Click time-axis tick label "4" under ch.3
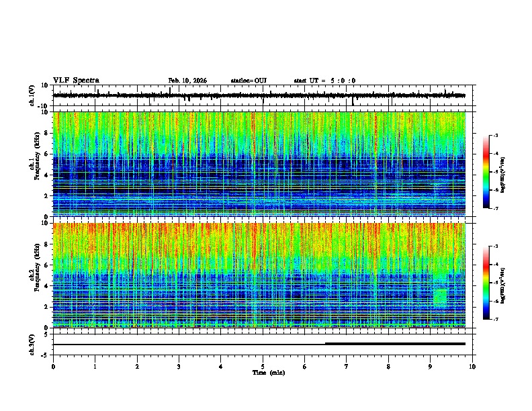532x411 pixels. coord(221,367)
